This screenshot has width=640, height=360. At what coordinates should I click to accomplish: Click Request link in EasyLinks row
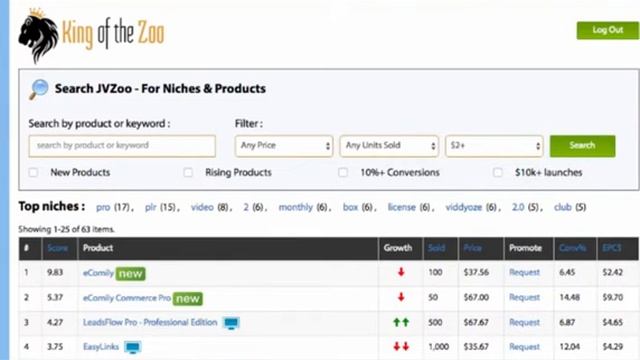tap(524, 347)
